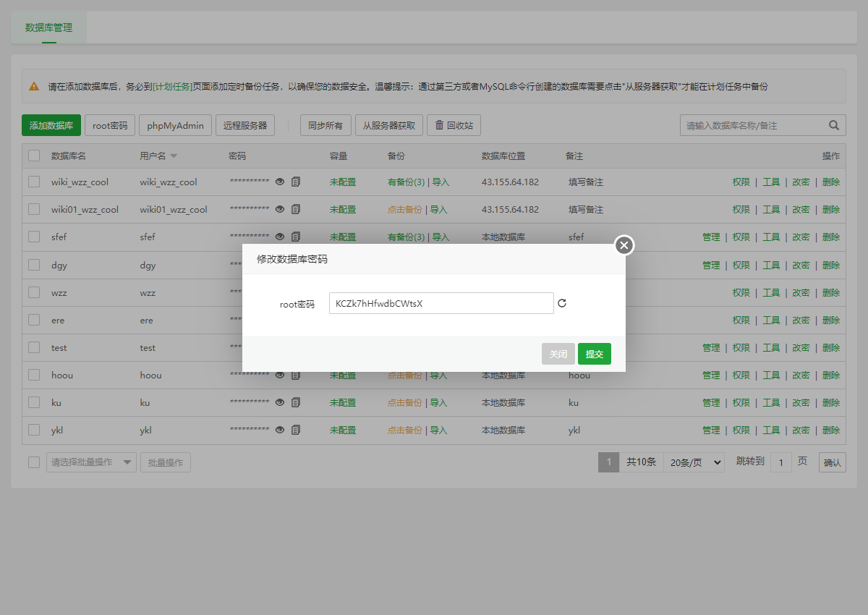Click the regenerate random password icon
The image size is (868, 615).
(x=562, y=303)
